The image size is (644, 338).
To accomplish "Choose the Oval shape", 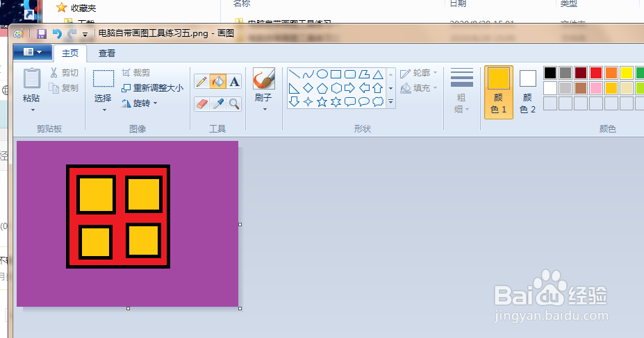I will pos(322,74).
